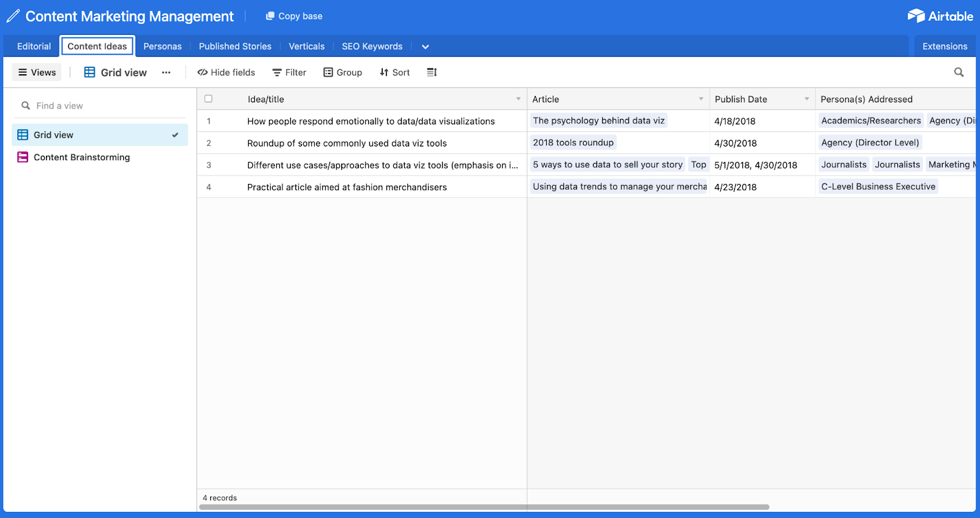The width and height of the screenshot is (980, 518).
Task: Click the Copy base button label
Action: (300, 16)
